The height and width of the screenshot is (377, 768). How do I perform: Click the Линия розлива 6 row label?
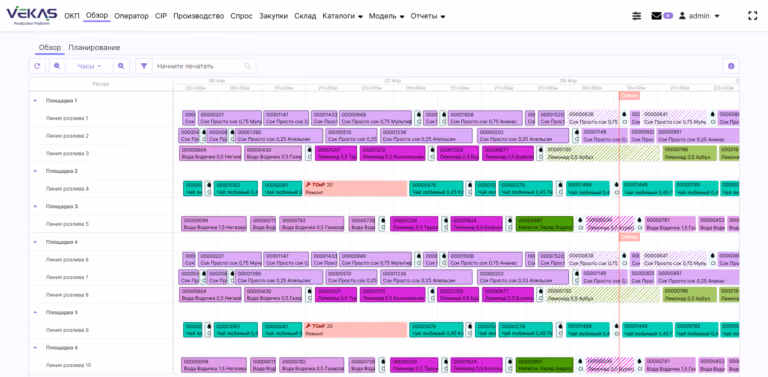click(67, 259)
